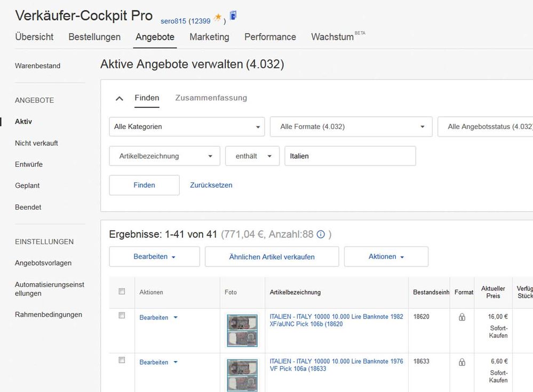The image size is (533, 392).
Task: Click the blue store icon beside the username
Action: (233, 16)
